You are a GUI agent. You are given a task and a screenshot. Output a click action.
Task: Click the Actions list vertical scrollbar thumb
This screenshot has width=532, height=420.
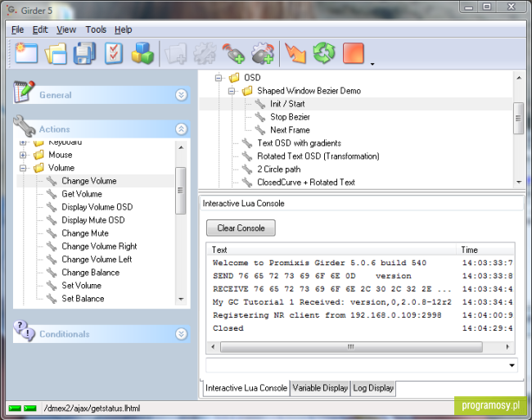click(x=181, y=190)
